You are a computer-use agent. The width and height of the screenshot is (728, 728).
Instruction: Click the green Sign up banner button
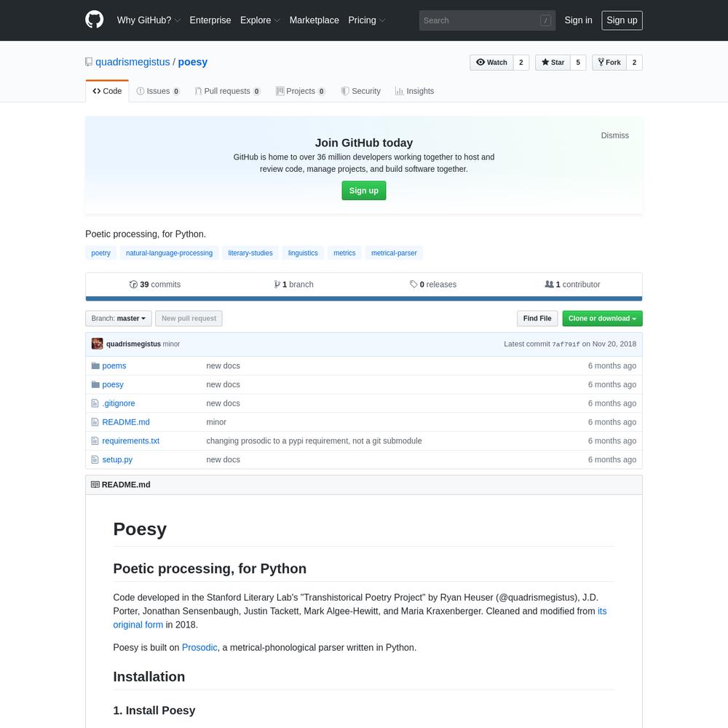363,190
